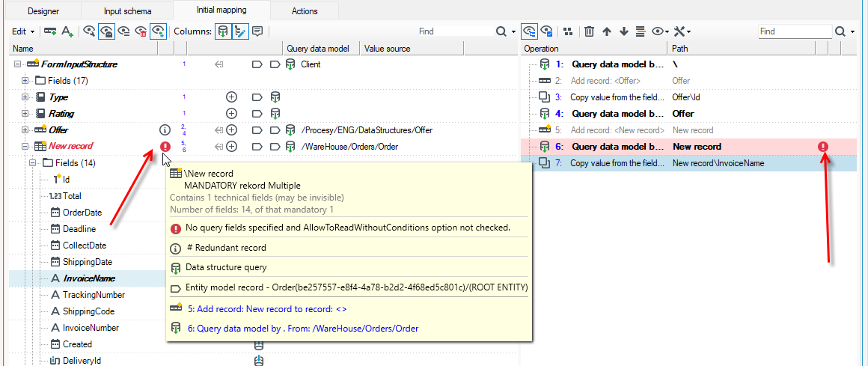The width and height of the screenshot is (868, 366).
Task: Click the trash delete operation icon
Action: click(x=589, y=31)
